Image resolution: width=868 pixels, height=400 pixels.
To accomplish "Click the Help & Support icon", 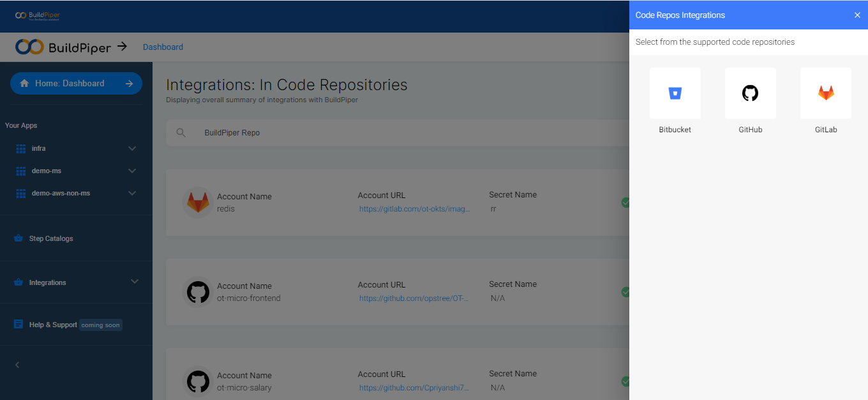I will pyautogui.click(x=19, y=325).
